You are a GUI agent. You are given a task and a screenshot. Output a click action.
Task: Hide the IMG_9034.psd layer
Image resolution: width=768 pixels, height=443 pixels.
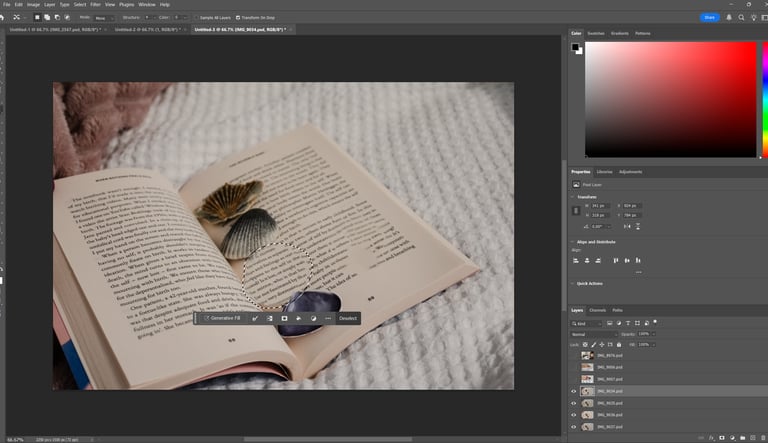[x=574, y=391]
